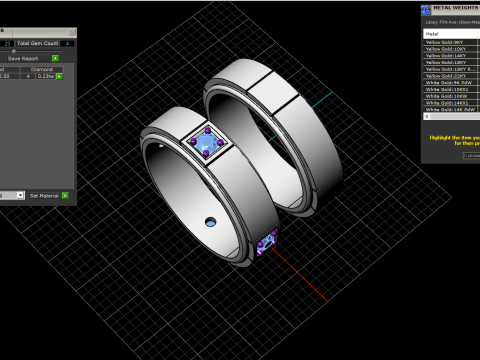
Task: Click the Diamond column header
Action: [42, 69]
